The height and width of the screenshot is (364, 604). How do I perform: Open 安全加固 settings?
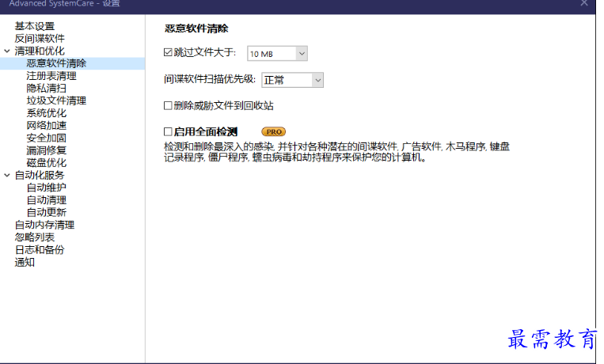click(46, 138)
